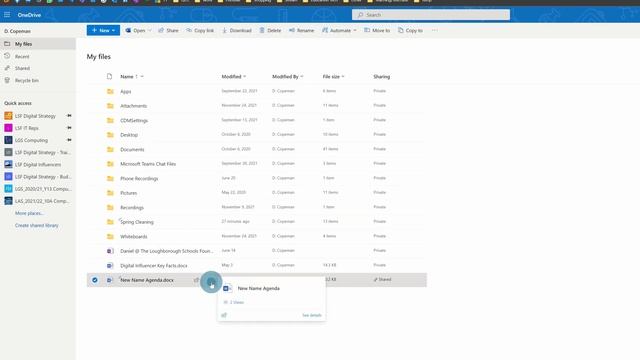Screen dimensions: 640x360
Task: Open the New item dropdown button
Action: point(103,30)
